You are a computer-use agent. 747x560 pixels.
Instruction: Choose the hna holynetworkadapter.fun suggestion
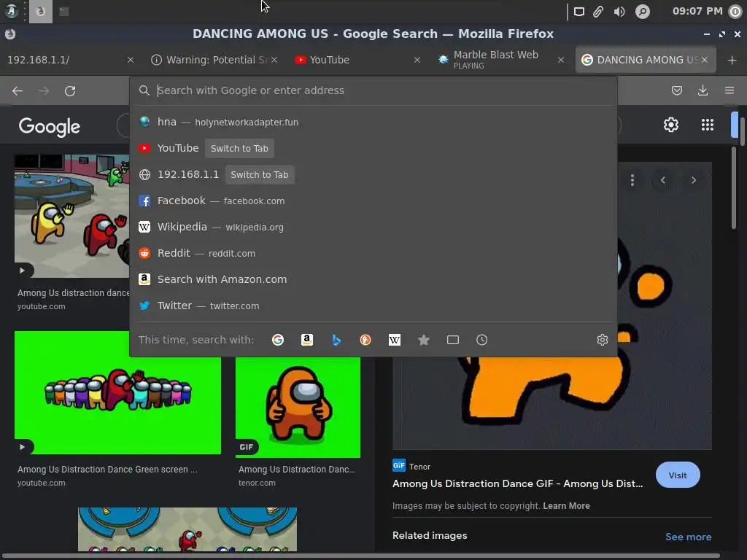(373, 122)
